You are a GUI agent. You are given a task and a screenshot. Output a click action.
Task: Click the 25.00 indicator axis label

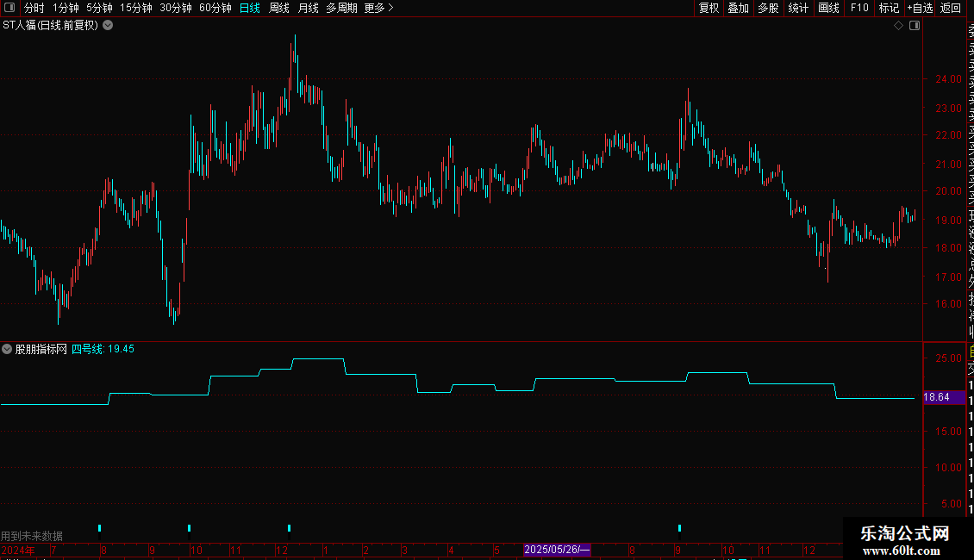tap(948, 358)
